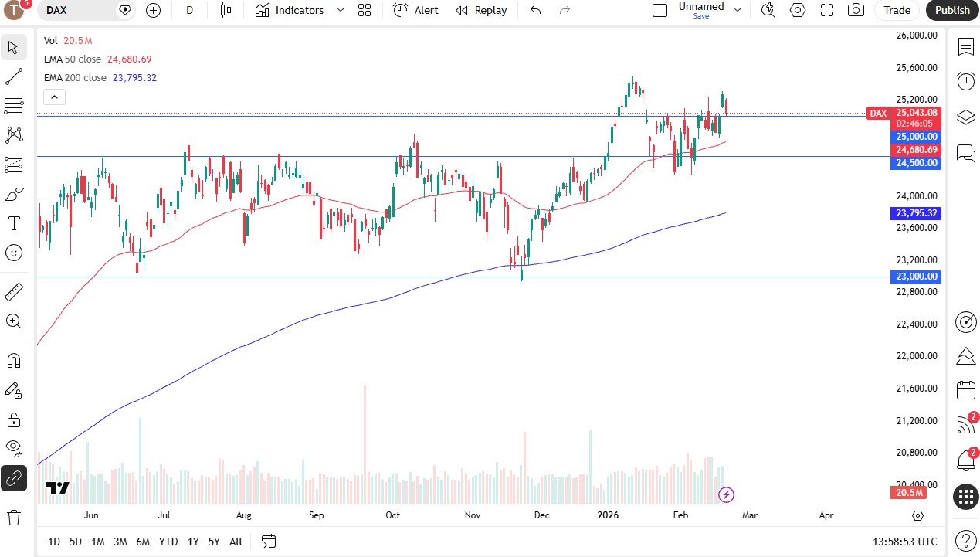Select the 1D time range
The width and height of the screenshot is (980, 557).
coord(54,542)
